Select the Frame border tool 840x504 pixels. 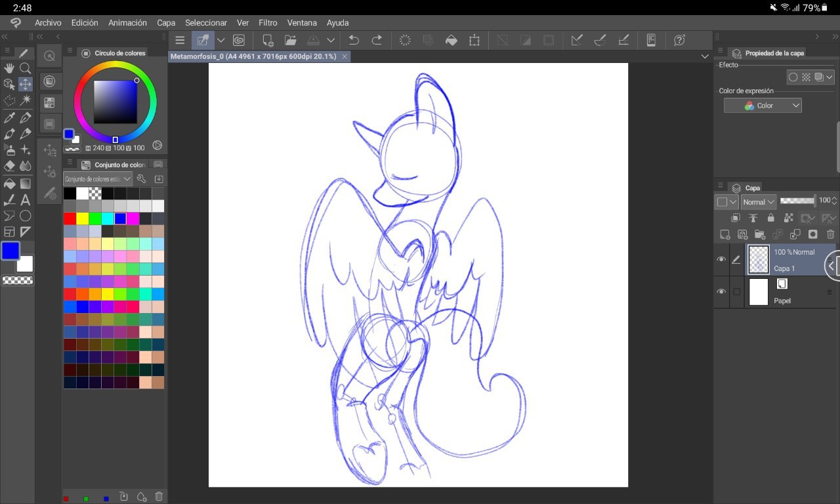[9, 232]
